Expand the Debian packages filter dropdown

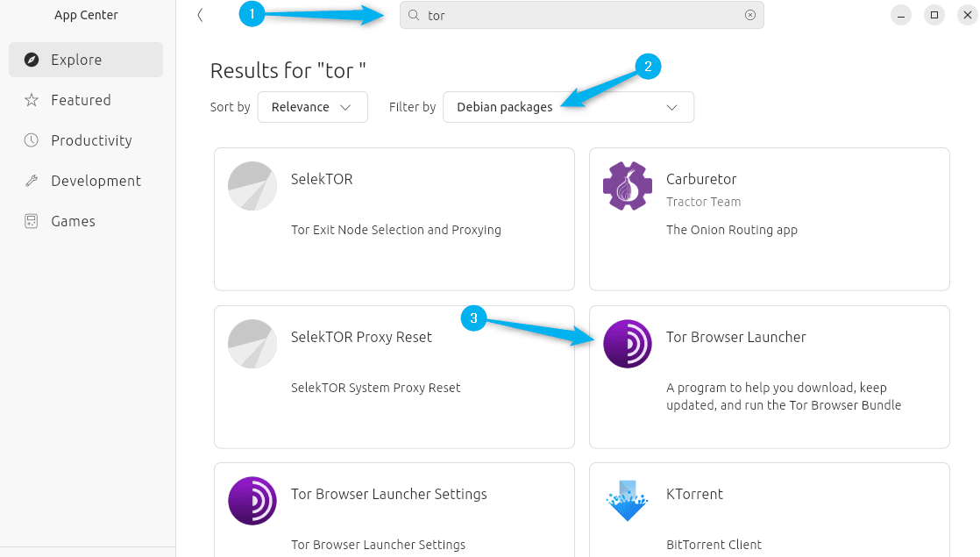click(568, 106)
